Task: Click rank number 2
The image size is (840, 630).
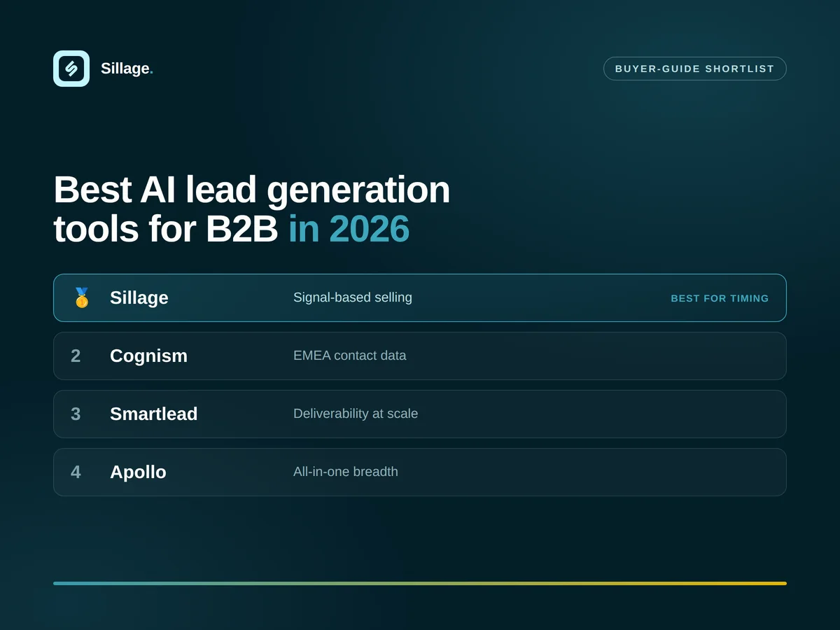Action: coord(76,356)
